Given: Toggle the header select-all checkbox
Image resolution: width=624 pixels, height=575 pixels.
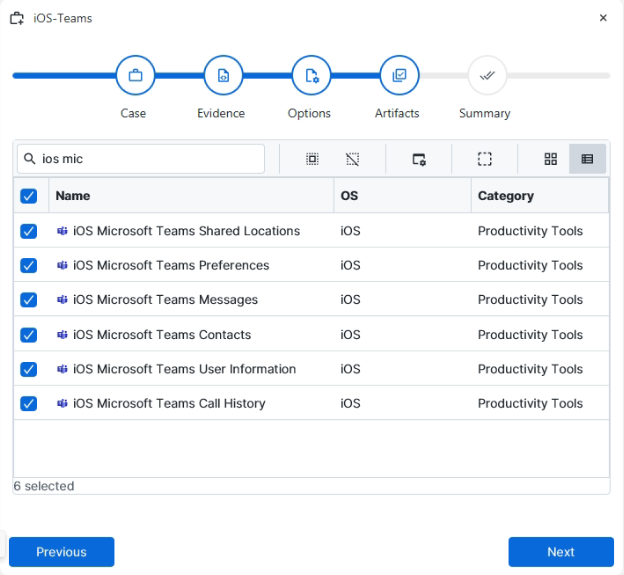Looking at the screenshot, I should (29, 196).
